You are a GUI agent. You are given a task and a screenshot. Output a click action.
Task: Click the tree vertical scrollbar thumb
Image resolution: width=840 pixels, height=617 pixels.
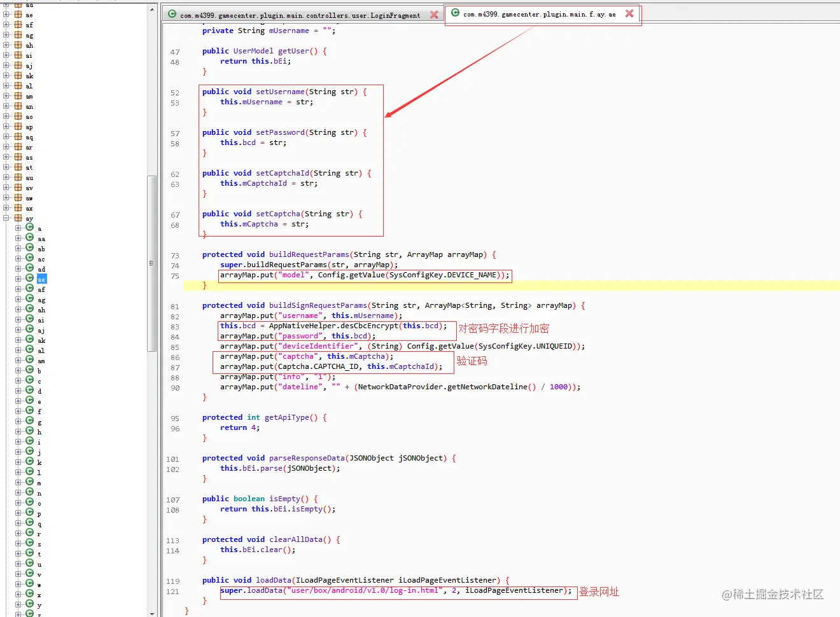pyautogui.click(x=152, y=263)
